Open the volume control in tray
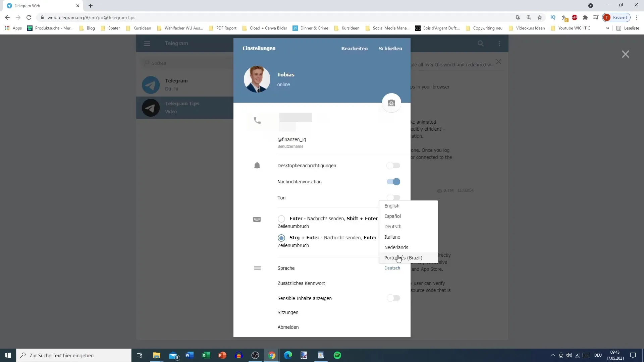Viewport: 644px width, 362px height. [569, 355]
